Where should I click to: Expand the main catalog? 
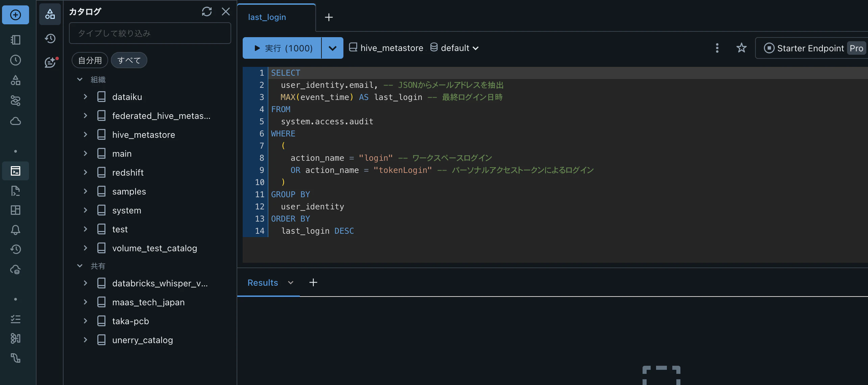point(85,154)
